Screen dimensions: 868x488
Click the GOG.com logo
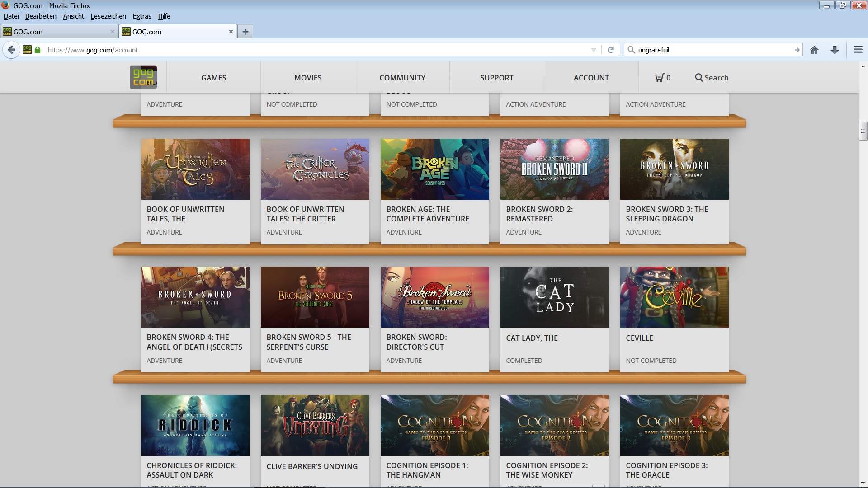coord(143,77)
